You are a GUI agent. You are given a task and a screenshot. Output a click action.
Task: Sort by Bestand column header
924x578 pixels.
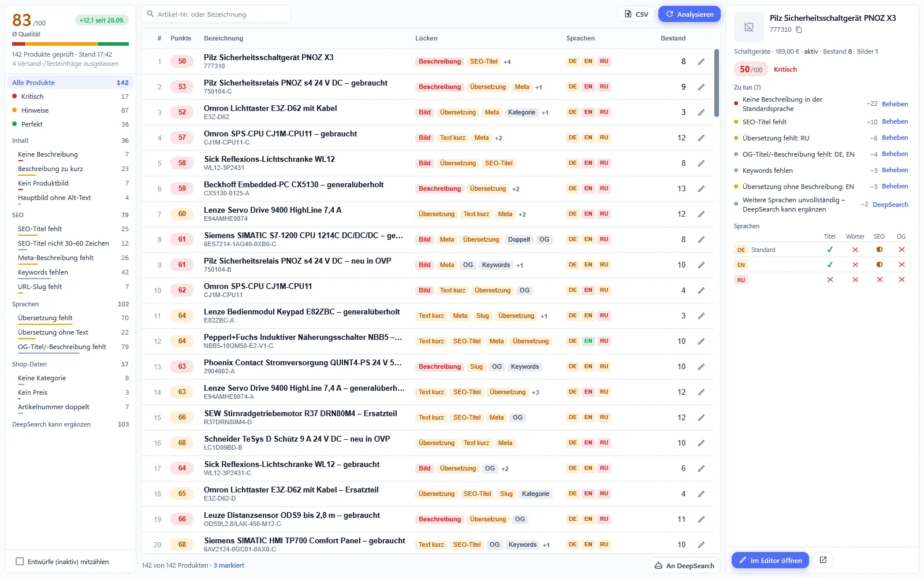[673, 38]
